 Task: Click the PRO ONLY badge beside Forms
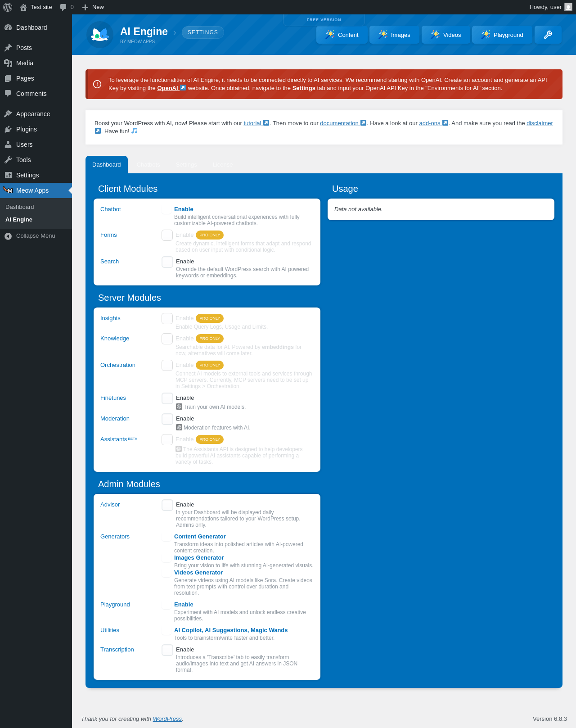[x=210, y=235]
